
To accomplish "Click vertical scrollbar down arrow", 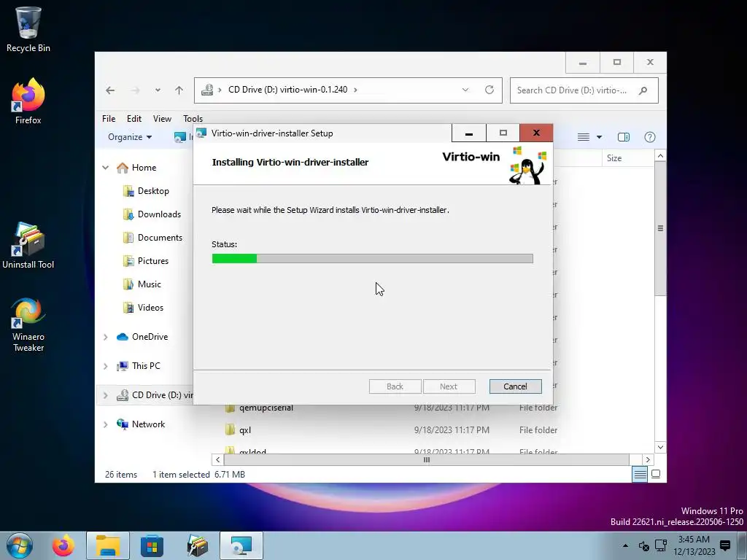I will (x=660, y=447).
